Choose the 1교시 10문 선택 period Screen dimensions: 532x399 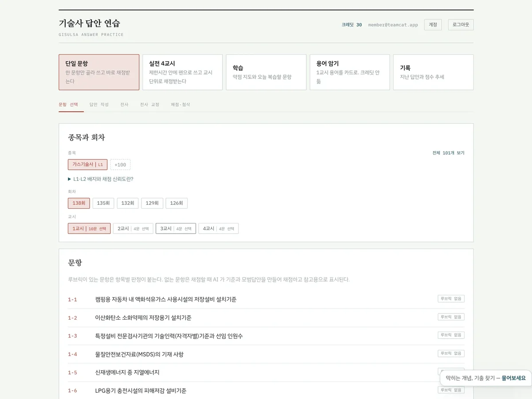(89, 228)
